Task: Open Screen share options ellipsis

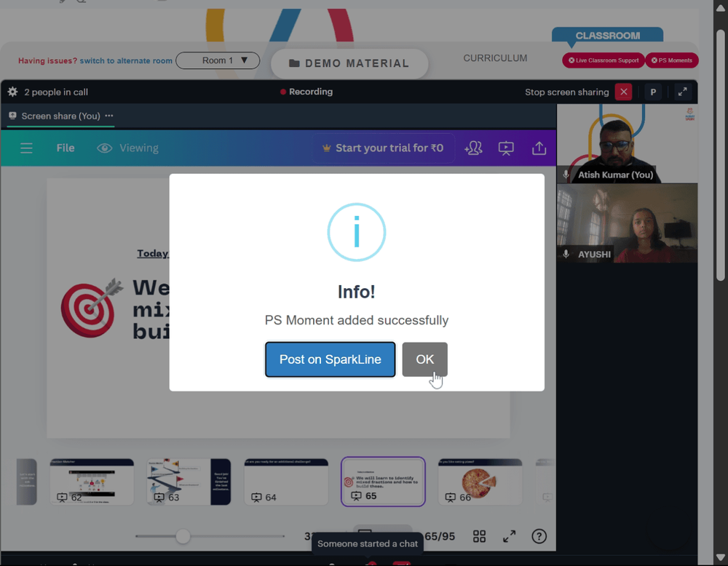Action: point(109,116)
